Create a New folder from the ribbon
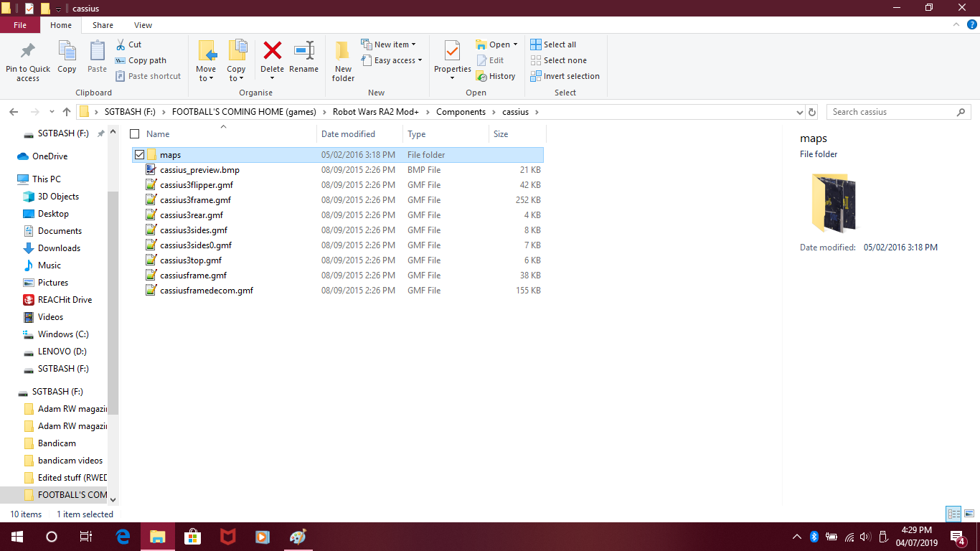This screenshot has height=551, width=980. pyautogui.click(x=343, y=60)
